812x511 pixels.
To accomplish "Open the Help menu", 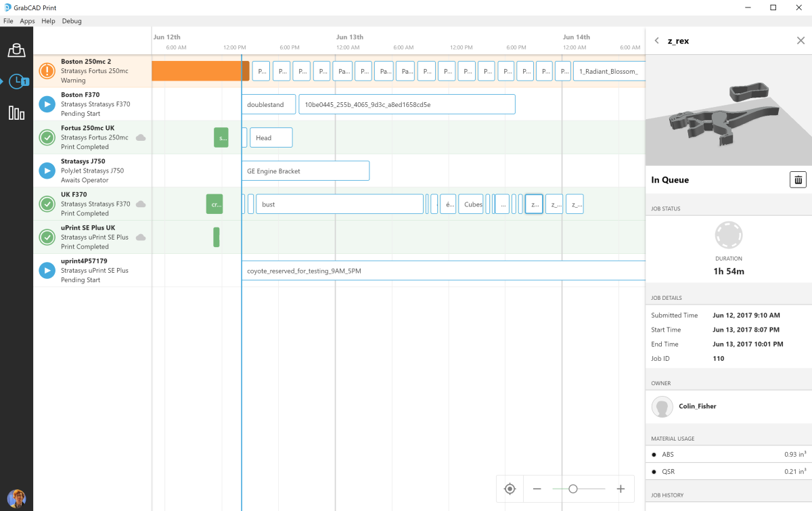I will click(x=48, y=21).
